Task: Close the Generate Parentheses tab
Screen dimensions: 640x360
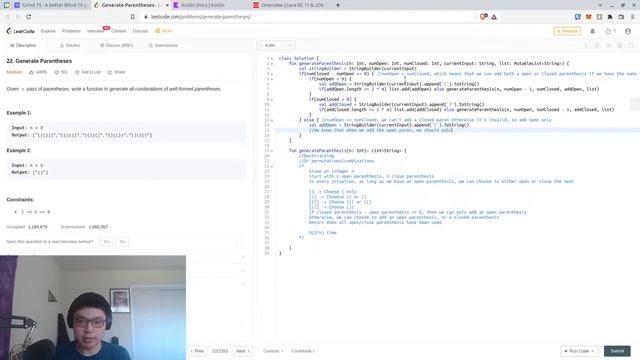Action: click(167, 5)
